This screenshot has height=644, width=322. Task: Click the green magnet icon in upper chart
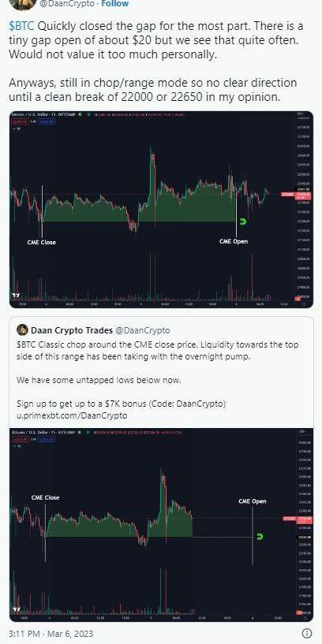[x=243, y=221]
